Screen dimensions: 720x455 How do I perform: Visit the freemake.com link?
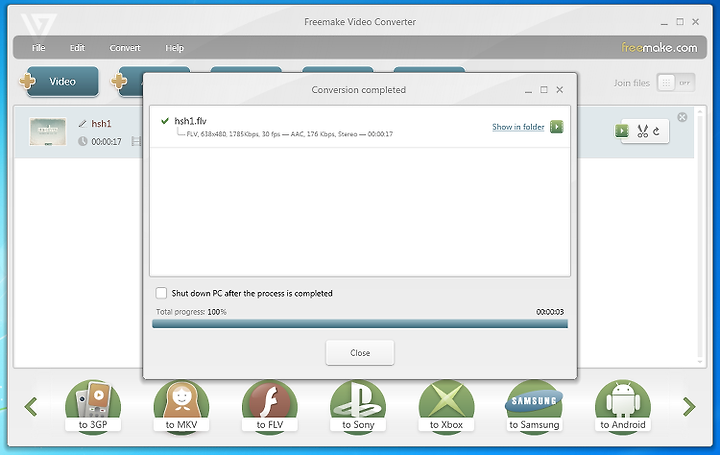(x=659, y=47)
